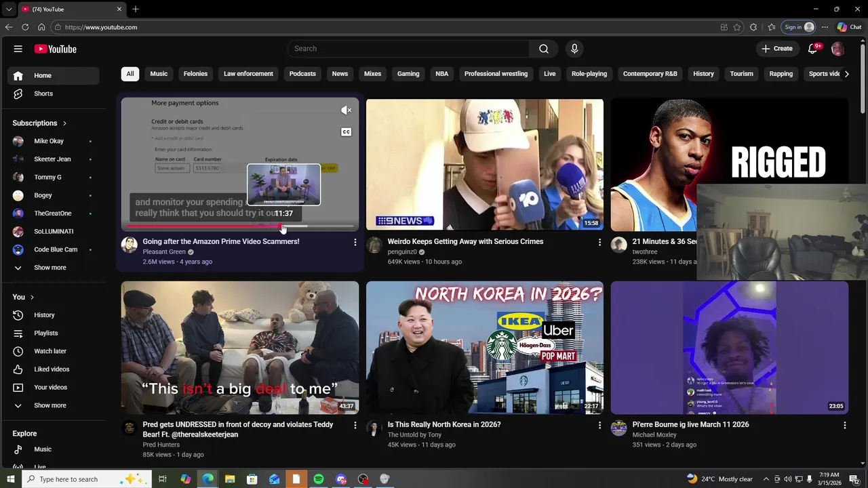
Task: Select the Podcasts chip
Action: 302,74
